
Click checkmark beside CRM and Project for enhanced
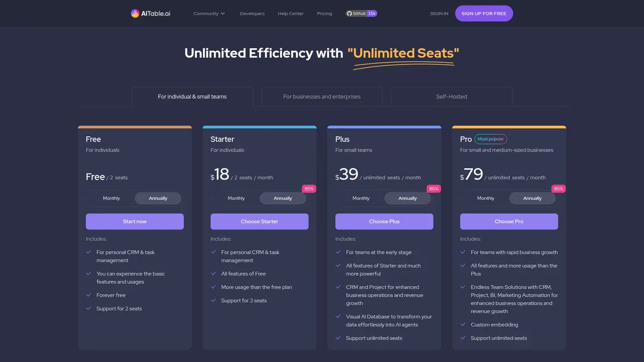[x=338, y=287]
